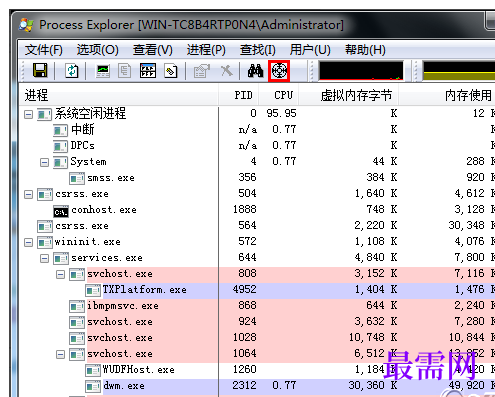Click the binoculars Find Handle icon
Viewport: 495px width, 397px height.
coord(255,71)
